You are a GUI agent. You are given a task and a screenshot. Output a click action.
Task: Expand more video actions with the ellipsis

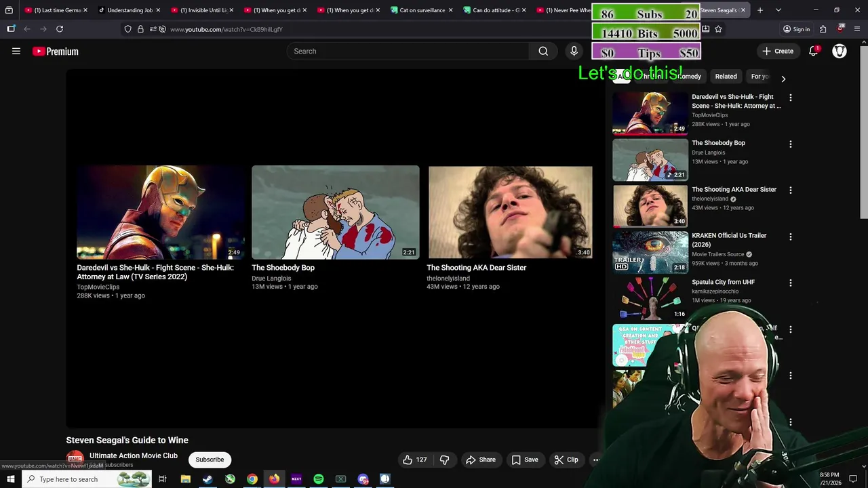pyautogui.click(x=596, y=460)
